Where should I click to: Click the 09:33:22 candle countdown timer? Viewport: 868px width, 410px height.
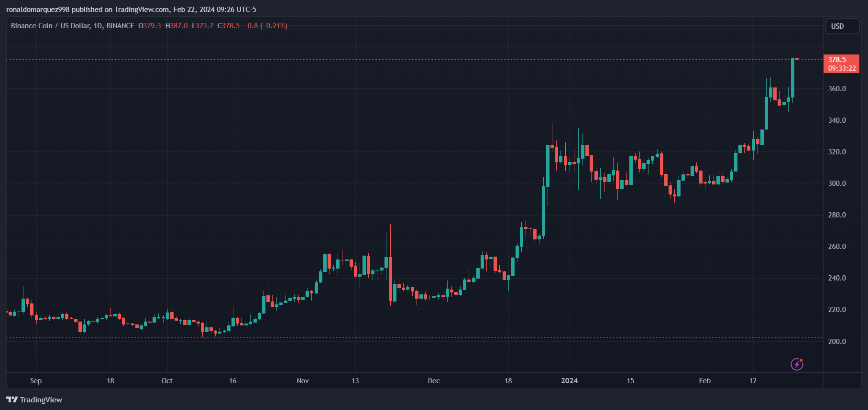tap(842, 68)
